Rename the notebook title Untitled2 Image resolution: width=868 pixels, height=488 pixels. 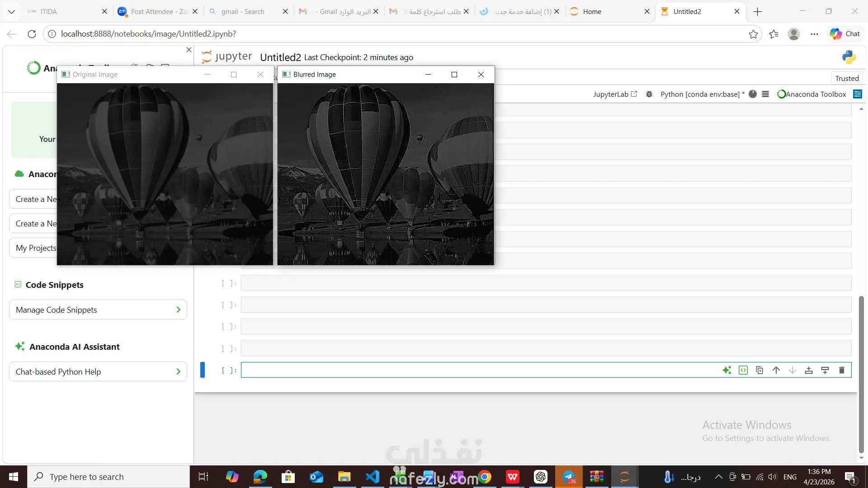pos(280,57)
